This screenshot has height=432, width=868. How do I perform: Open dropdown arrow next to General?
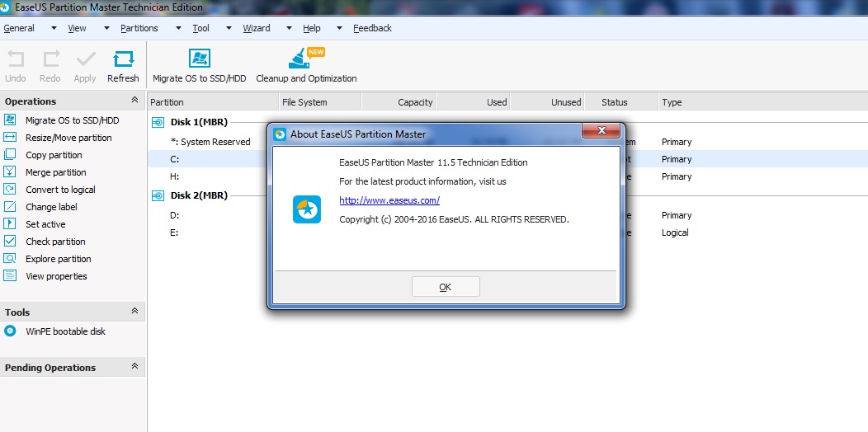54,28
